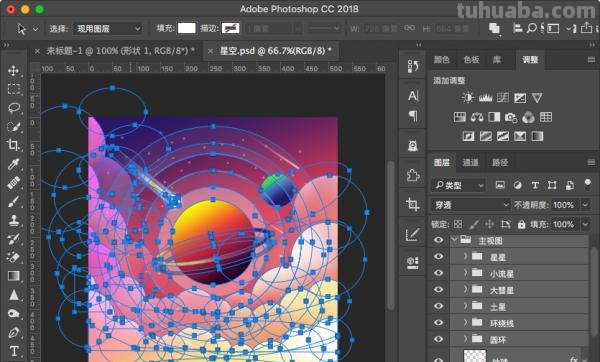Open the 填充 slider arrow in Layers panel

tap(585, 224)
